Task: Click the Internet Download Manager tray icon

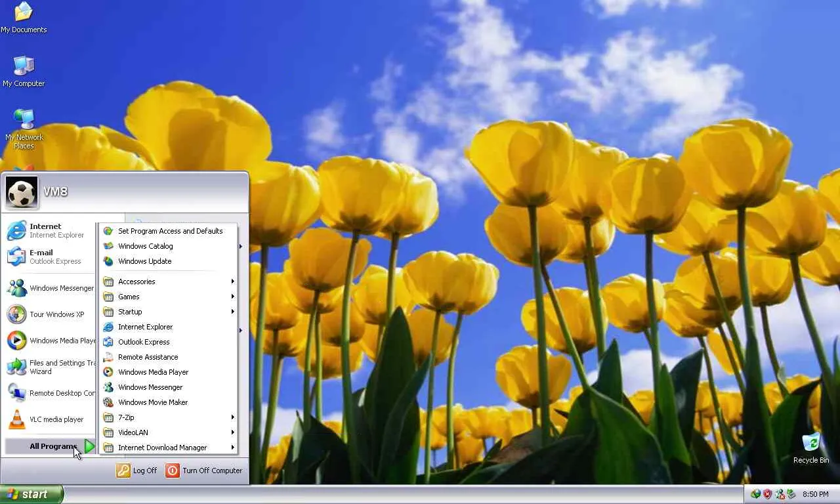Action: pyautogui.click(x=756, y=494)
